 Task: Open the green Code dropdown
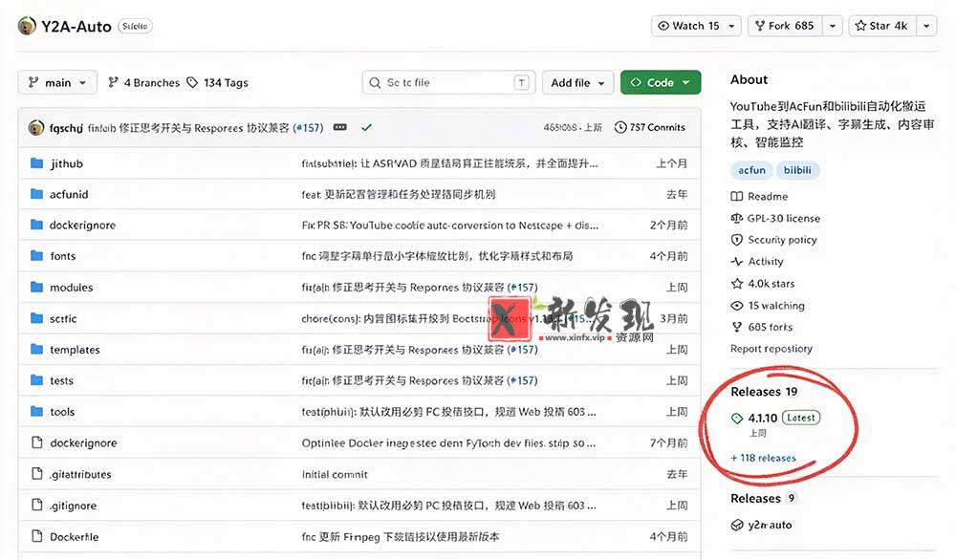tap(661, 82)
